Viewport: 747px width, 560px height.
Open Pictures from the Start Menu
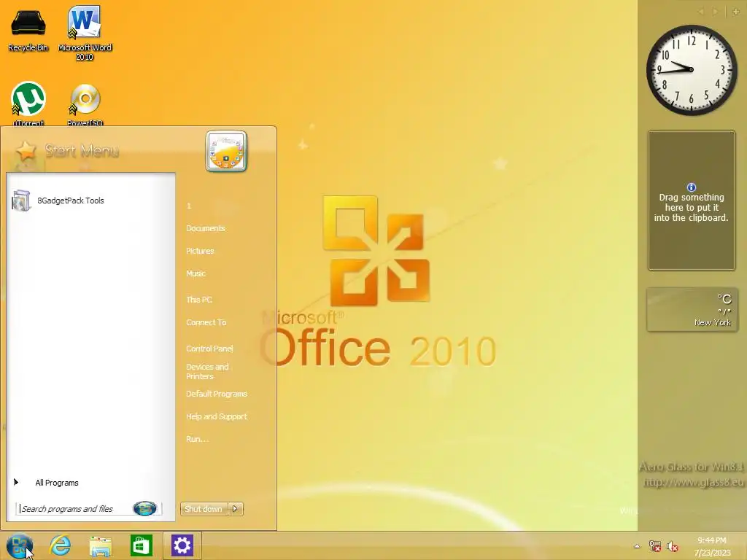pos(200,251)
